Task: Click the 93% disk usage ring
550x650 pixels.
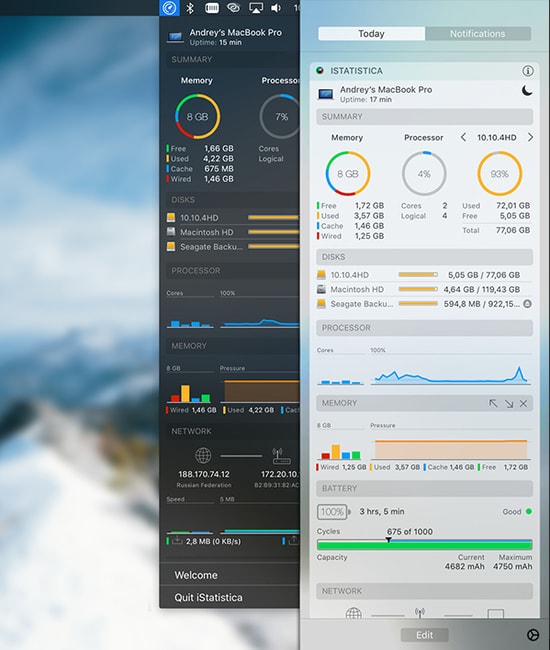Action: tap(499, 174)
